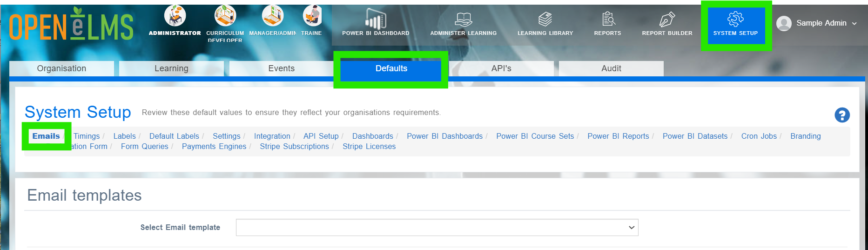Select the Administrator role icon
Viewport: 868px width, 250px height.
click(175, 16)
